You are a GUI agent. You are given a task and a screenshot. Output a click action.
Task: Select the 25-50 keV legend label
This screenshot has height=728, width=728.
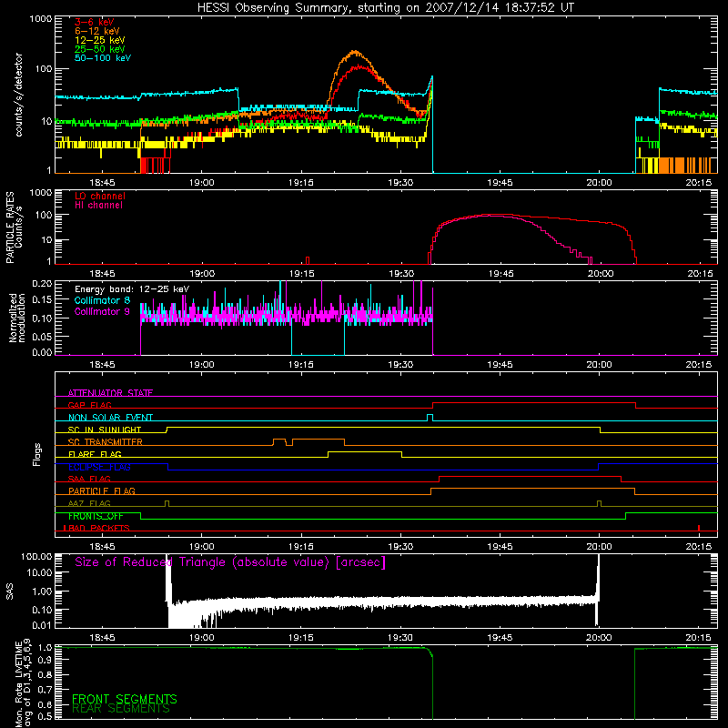pos(100,49)
